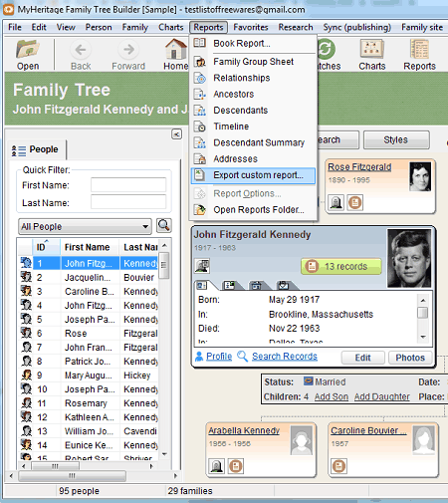
Task: Sort people list by ID column header
Action: (x=46, y=247)
